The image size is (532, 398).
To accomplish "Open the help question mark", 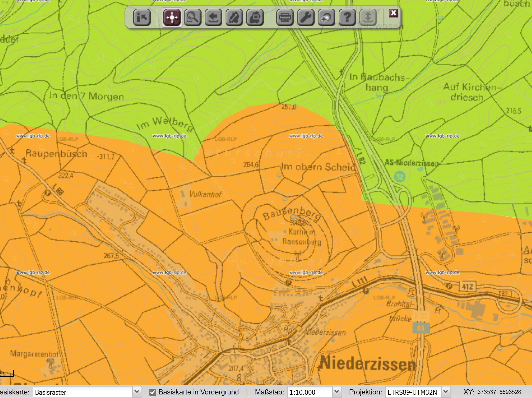I will click(x=347, y=18).
